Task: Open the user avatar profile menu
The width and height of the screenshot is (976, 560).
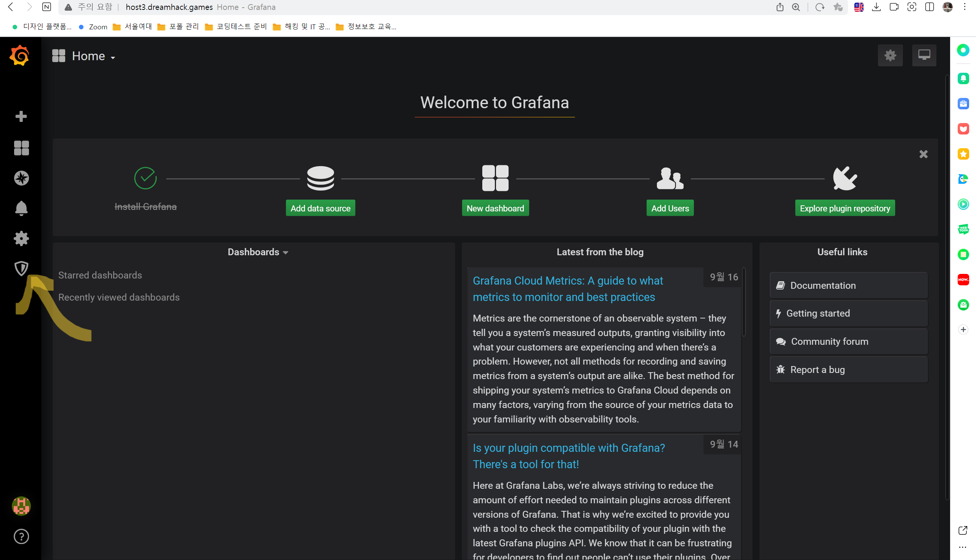Action: pyautogui.click(x=21, y=506)
